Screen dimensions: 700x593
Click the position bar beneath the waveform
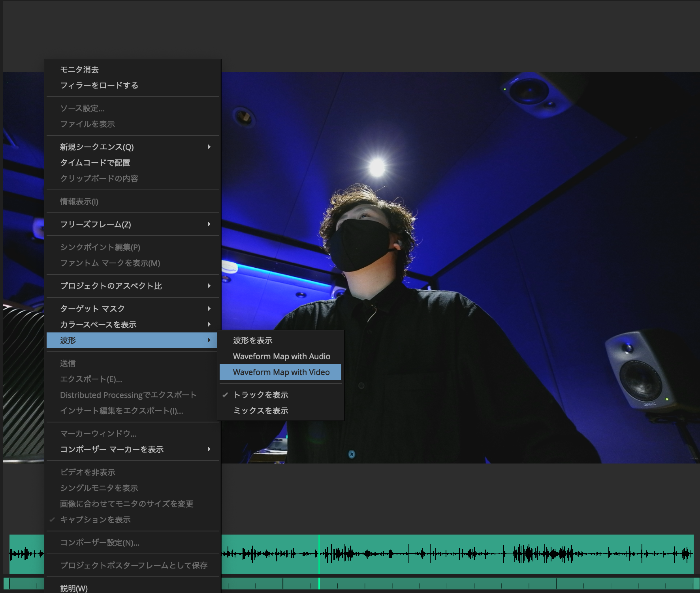tap(435, 584)
